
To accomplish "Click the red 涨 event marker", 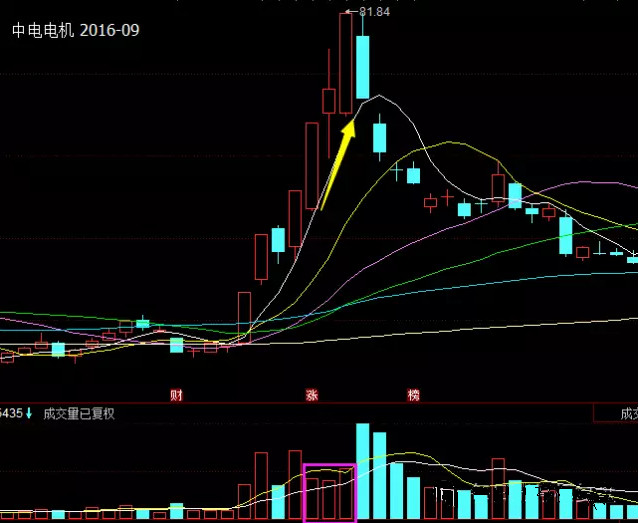I will click(312, 395).
